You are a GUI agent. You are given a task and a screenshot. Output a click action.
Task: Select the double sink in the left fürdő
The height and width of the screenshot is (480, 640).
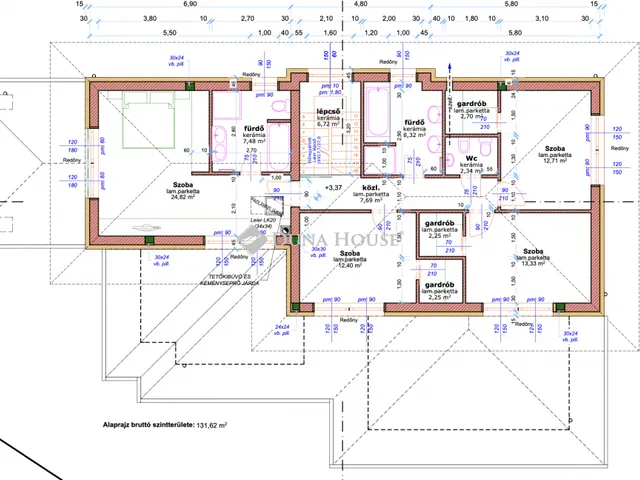tap(220, 144)
